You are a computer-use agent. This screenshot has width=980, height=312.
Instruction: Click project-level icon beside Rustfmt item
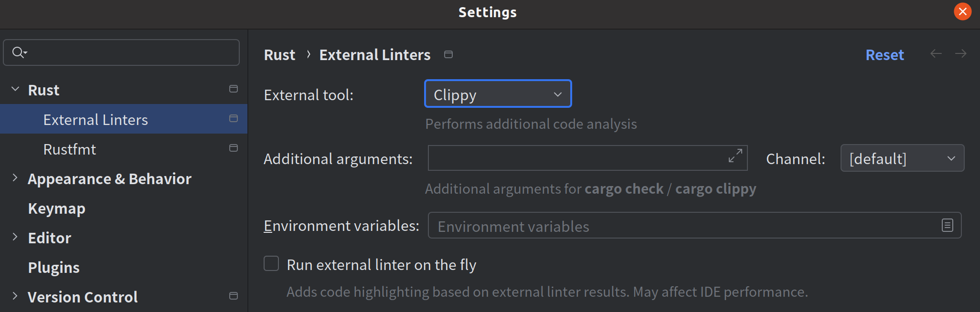point(234,148)
